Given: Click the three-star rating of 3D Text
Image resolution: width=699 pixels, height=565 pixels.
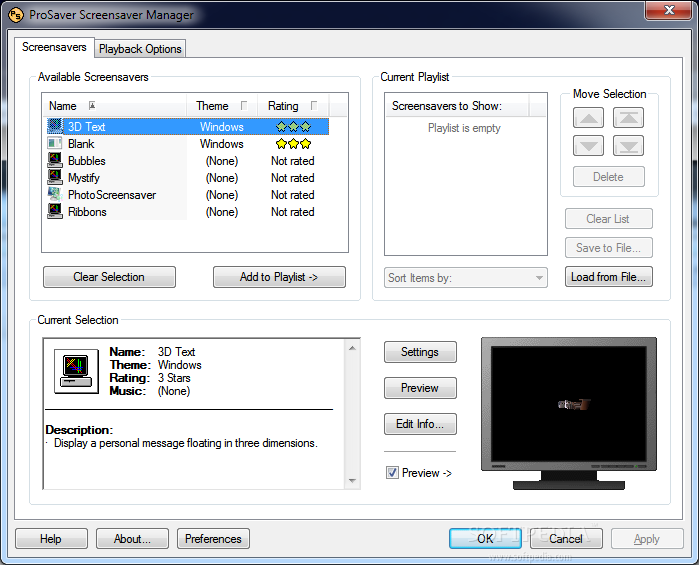Looking at the screenshot, I should (x=293, y=127).
